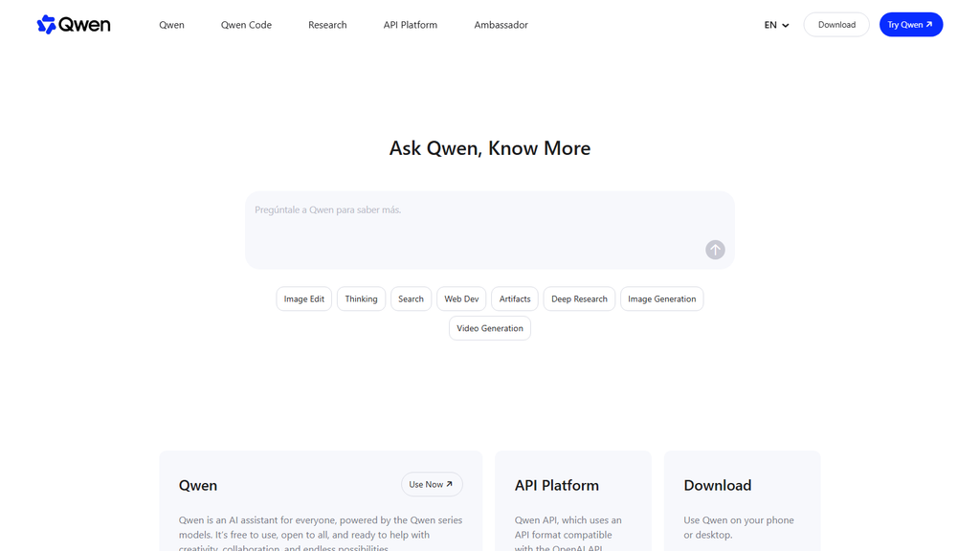Enable the Thinking mode chip
The width and height of the screenshot is (980, 551).
(361, 298)
